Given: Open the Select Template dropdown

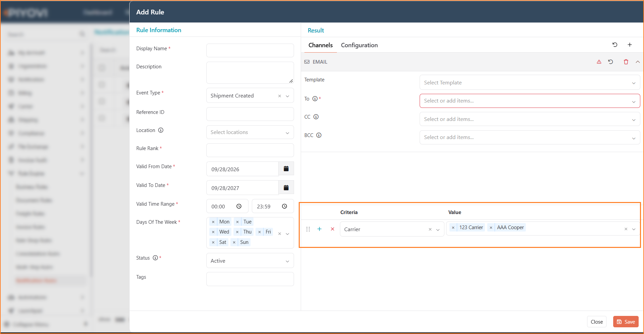Looking at the screenshot, I should coord(529,82).
